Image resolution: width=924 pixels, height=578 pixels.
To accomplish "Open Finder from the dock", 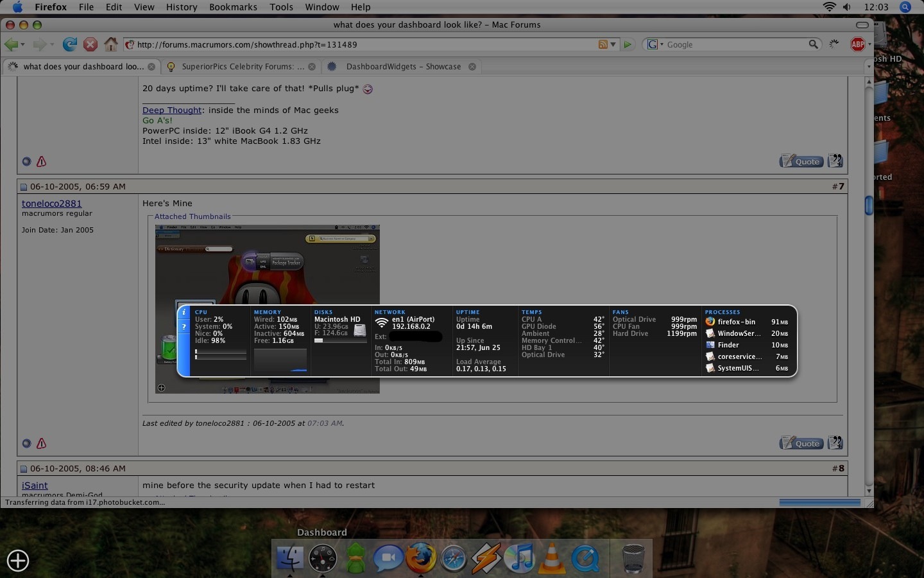I will tap(290, 557).
